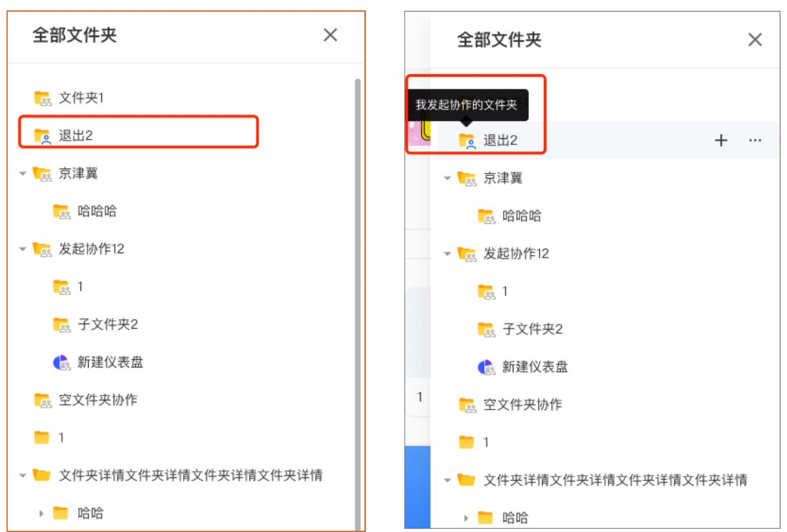Click 空文件夹协作 folder icon in right panel
The image size is (787, 532).
pos(467,405)
